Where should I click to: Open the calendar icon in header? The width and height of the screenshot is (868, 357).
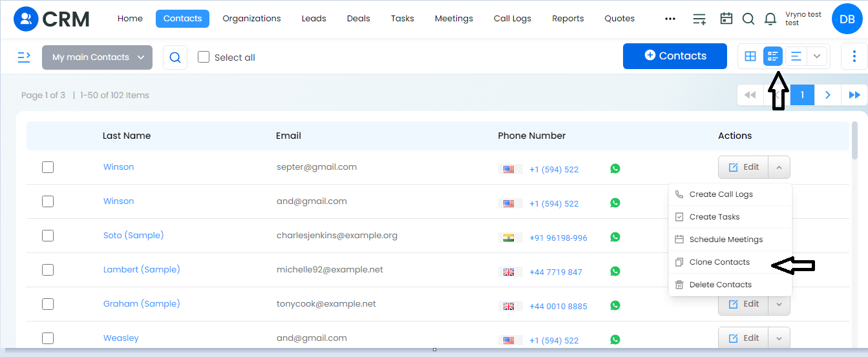coord(726,19)
